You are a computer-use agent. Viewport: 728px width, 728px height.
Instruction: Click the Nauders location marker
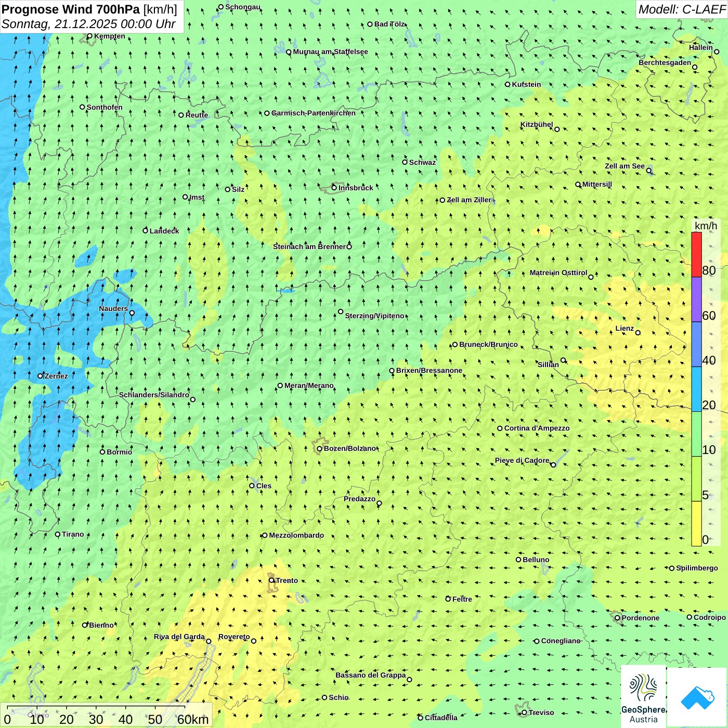[132, 313]
